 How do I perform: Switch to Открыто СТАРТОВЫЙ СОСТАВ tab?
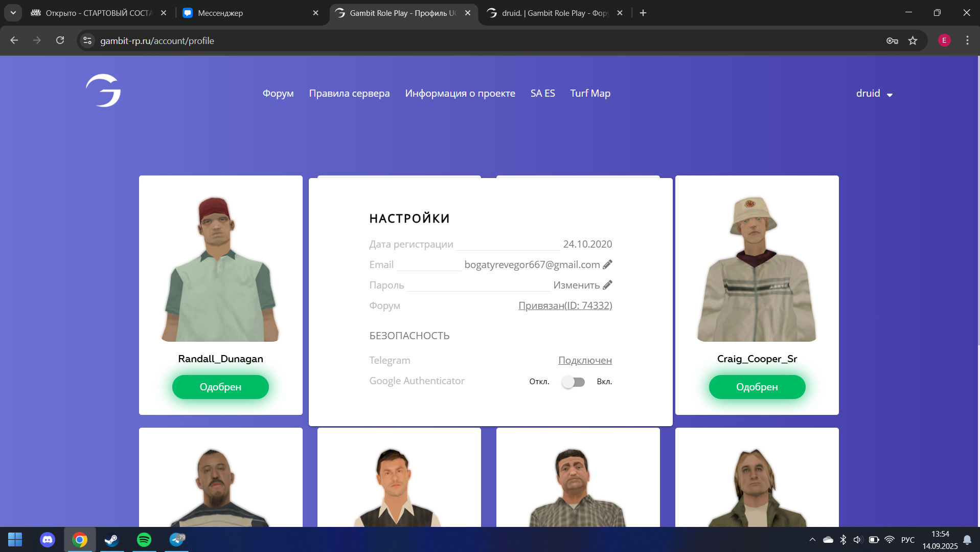pyautogui.click(x=99, y=13)
